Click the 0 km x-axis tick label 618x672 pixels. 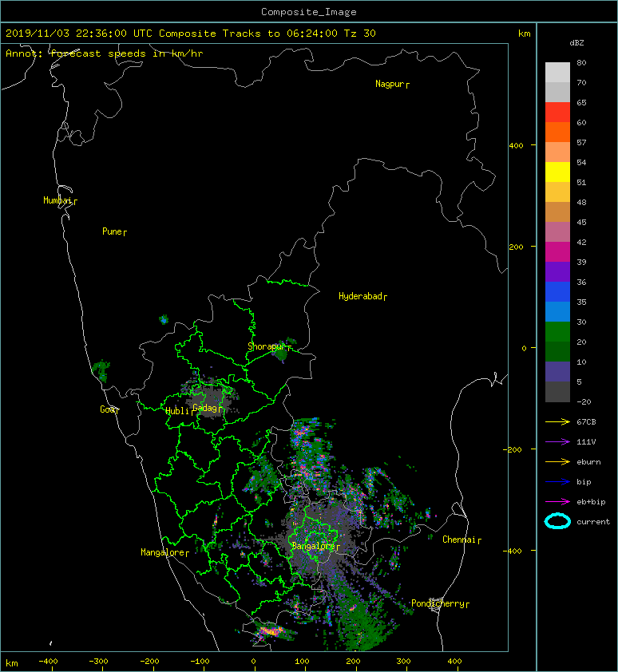pos(253,662)
